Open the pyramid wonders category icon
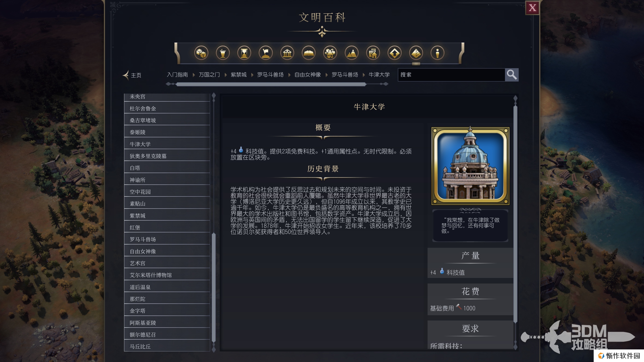The image size is (644, 362). point(416,53)
